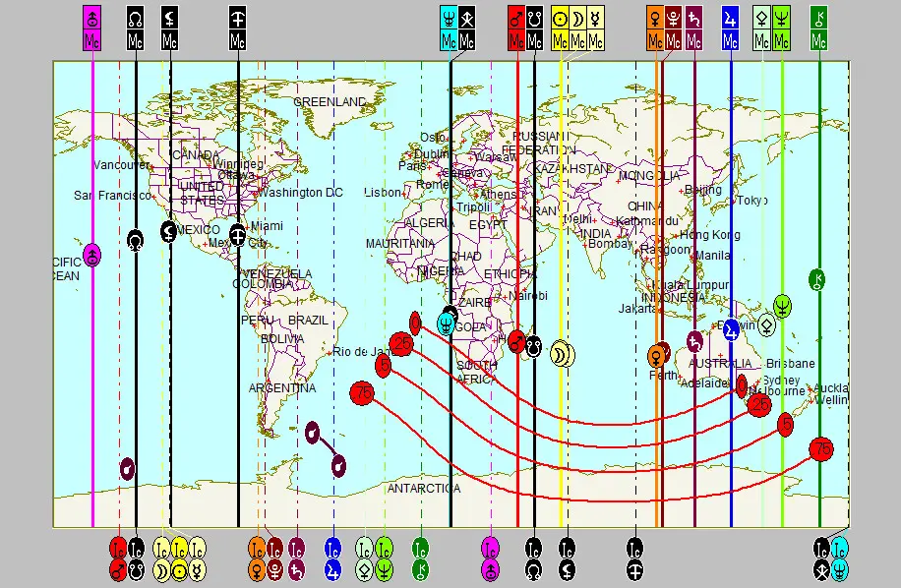The image size is (901, 588).
Task: Select the red Mars Ic marker
Action: click(x=118, y=559)
